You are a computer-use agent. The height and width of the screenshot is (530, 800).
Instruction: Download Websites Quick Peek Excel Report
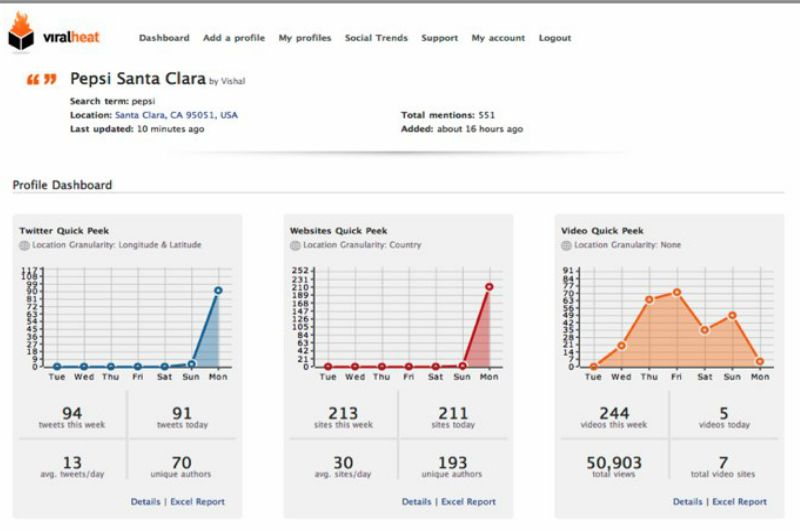(468, 501)
